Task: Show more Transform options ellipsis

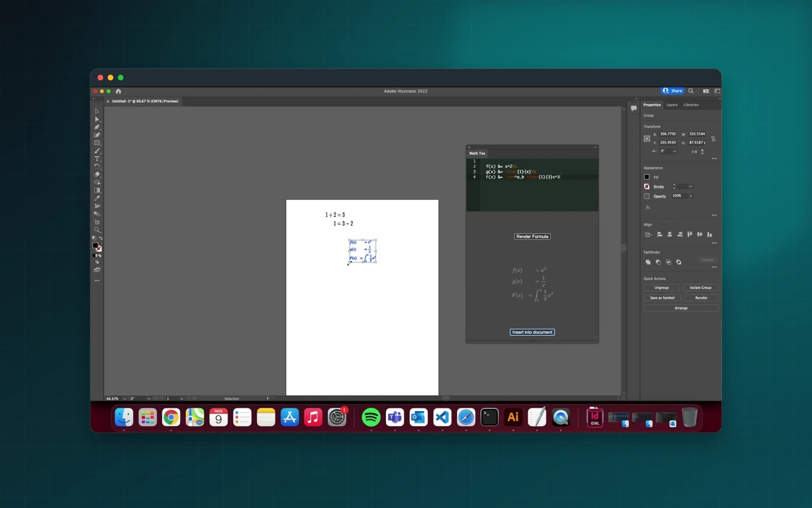Action: point(714,159)
